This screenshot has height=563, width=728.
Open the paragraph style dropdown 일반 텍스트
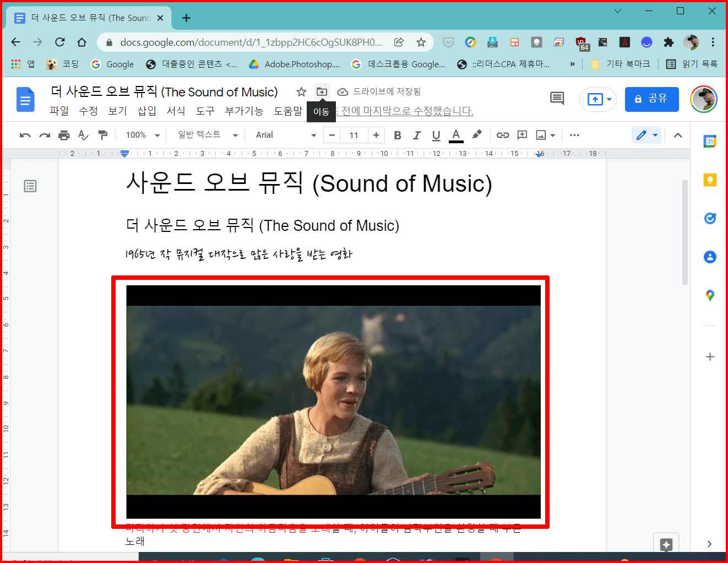click(208, 135)
